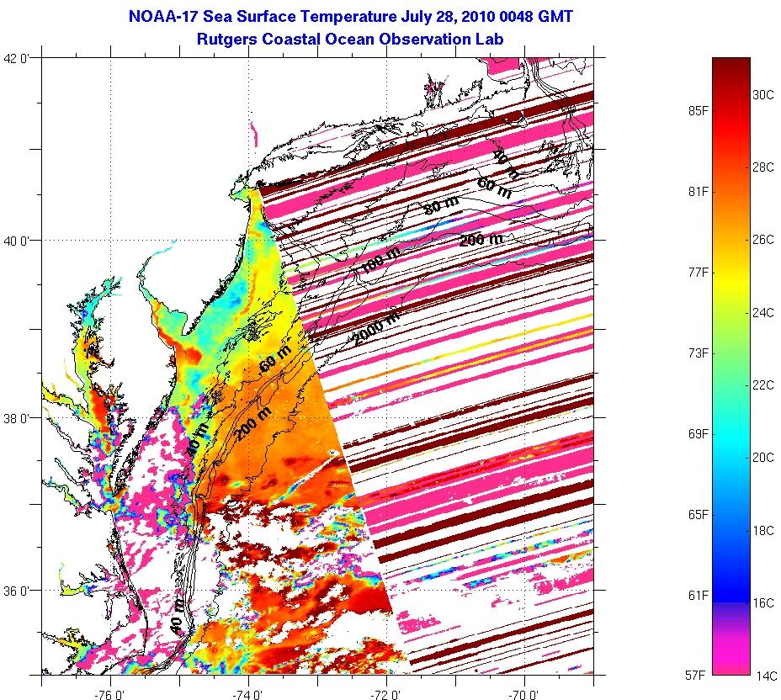Click the '85F' colorbar label
The height and width of the screenshot is (700, 781).
coord(698,111)
